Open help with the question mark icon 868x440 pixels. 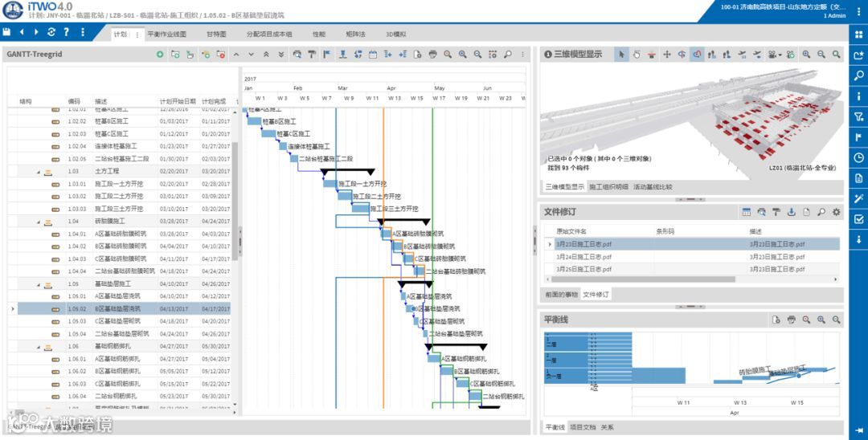[67, 32]
